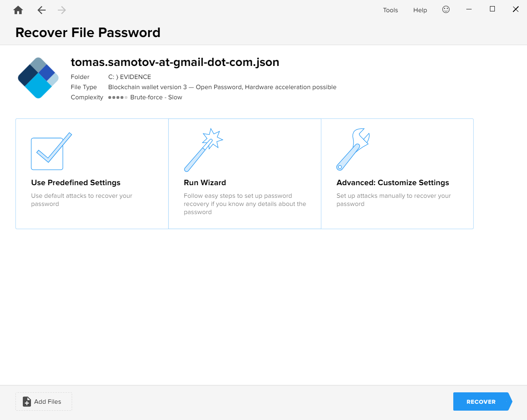This screenshot has height=420, width=527.
Task: Open the Help menu
Action: coord(420,10)
